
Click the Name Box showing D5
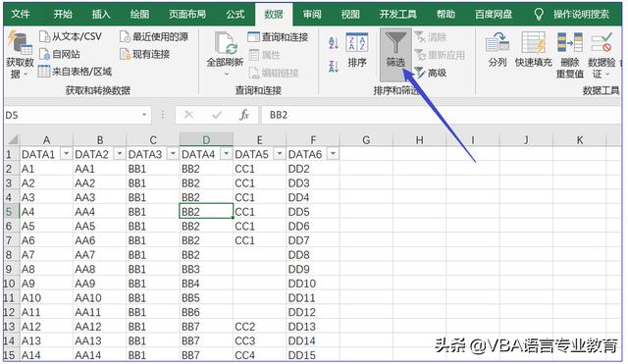(72, 116)
